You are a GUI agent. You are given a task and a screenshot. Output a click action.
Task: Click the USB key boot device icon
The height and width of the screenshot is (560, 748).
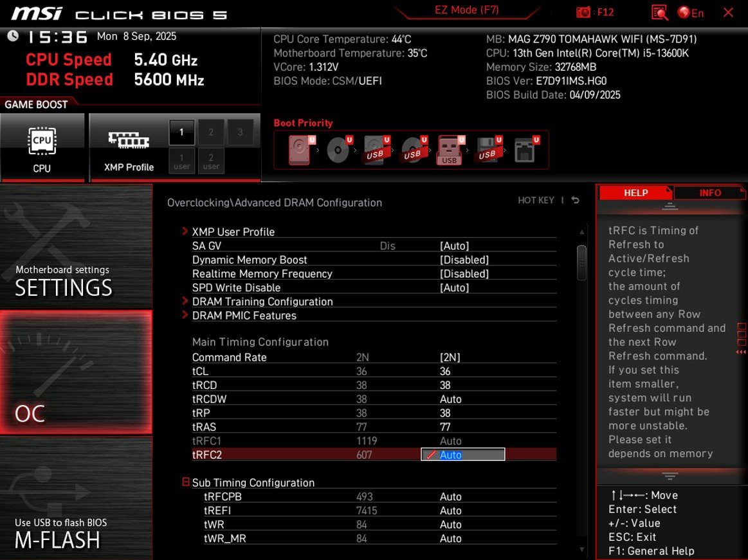coord(451,150)
